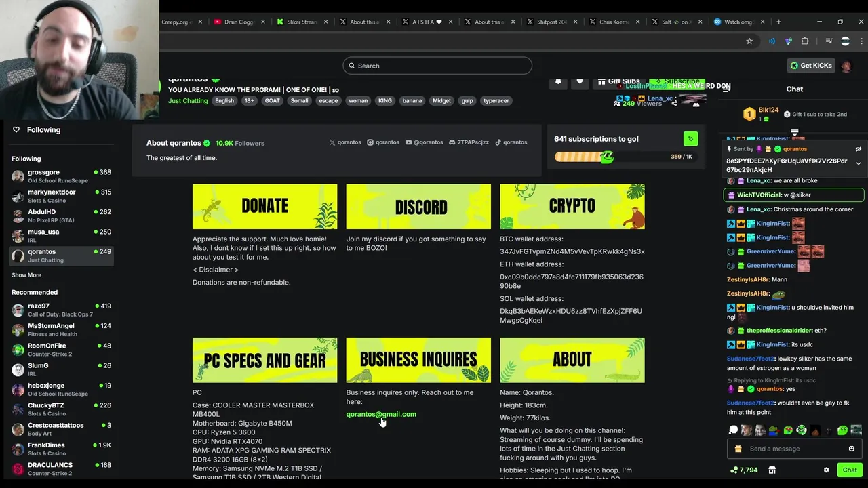The height and width of the screenshot is (488, 868).
Task: Click username theproffessionaldrider in chat
Action: click(x=777, y=331)
